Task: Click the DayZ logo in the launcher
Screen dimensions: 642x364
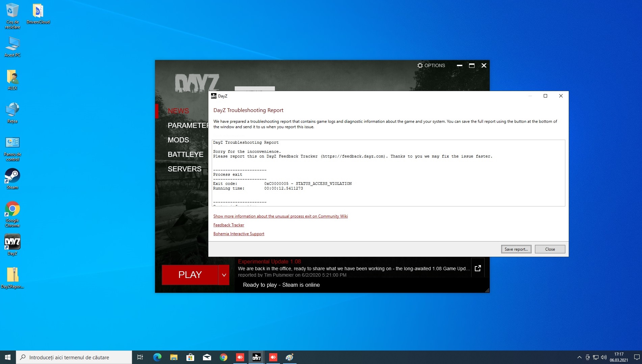Action: coord(197,83)
